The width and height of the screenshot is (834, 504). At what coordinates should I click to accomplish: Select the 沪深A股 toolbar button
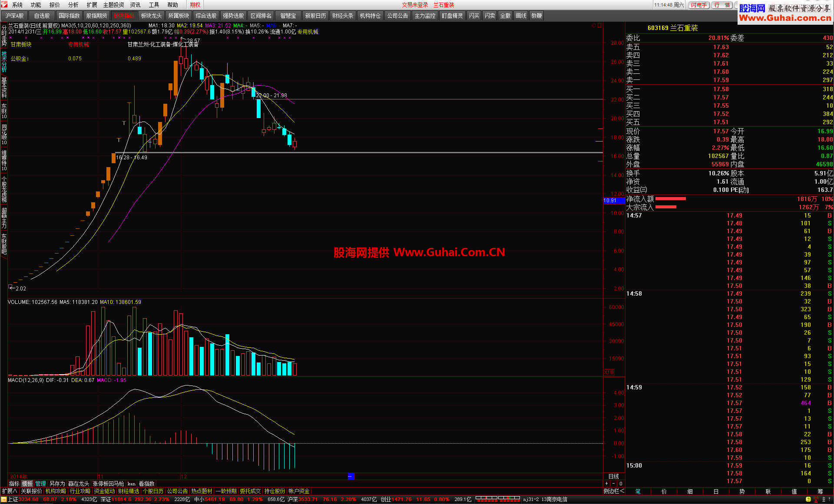[15, 16]
